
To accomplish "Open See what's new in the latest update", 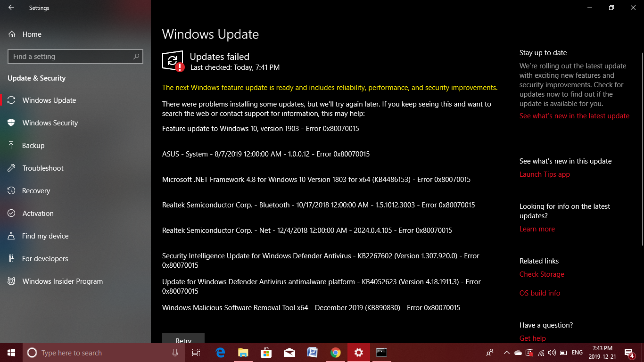I will click(x=574, y=116).
